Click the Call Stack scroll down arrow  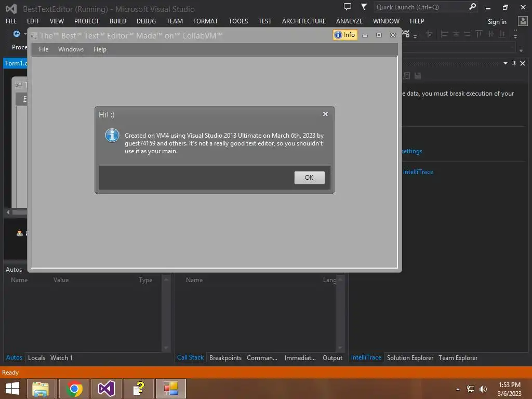(x=340, y=348)
